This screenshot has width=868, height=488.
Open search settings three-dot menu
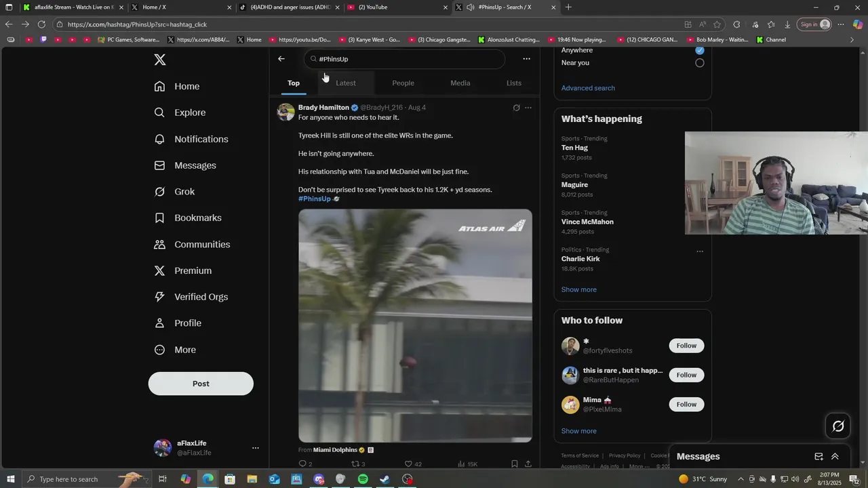click(527, 59)
